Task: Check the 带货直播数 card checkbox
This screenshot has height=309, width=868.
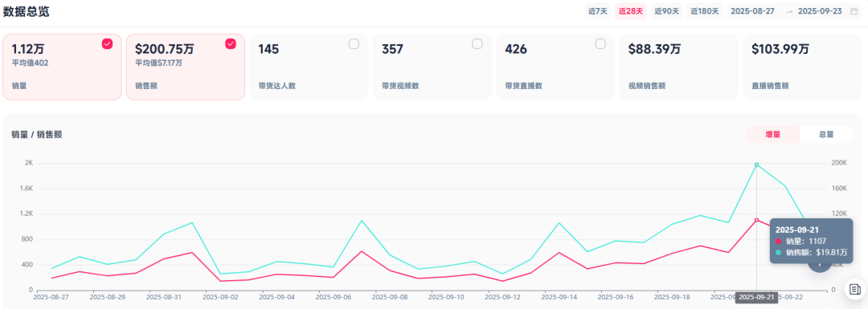Action: click(x=600, y=43)
